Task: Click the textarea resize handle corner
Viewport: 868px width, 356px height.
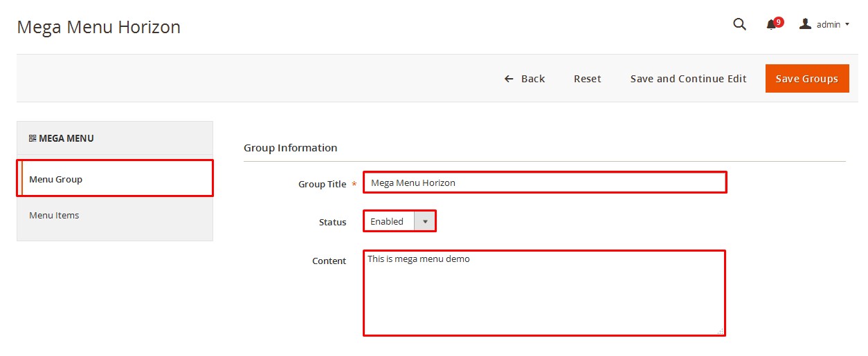Action: [x=721, y=331]
